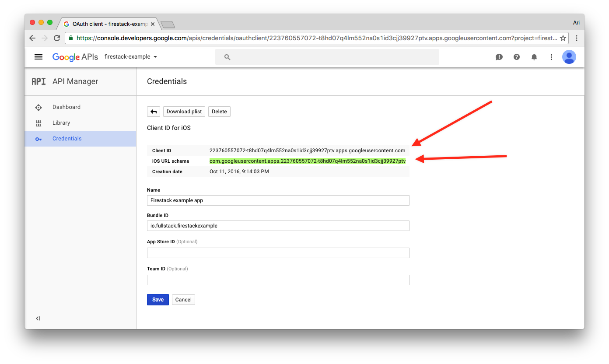609x364 pixels.
Task: Click the Google APIs logo
Action: point(75,57)
